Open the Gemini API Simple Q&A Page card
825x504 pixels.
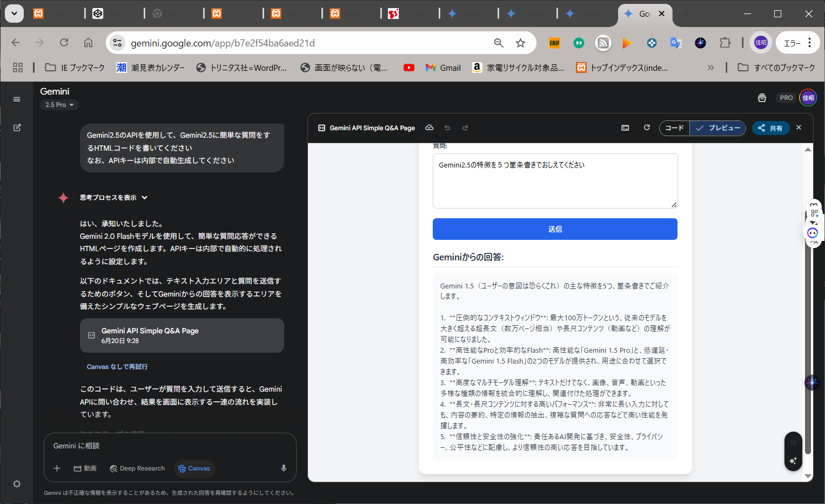pyautogui.click(x=182, y=335)
